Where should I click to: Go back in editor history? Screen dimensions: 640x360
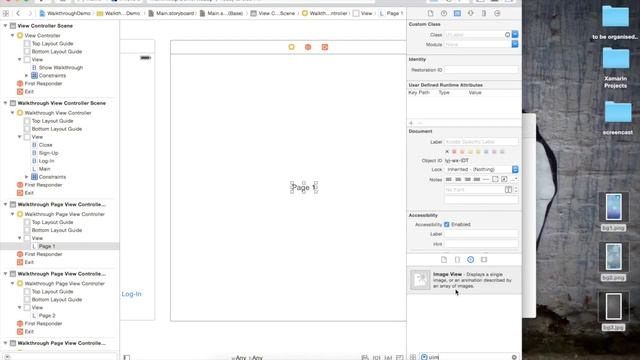(18, 13)
